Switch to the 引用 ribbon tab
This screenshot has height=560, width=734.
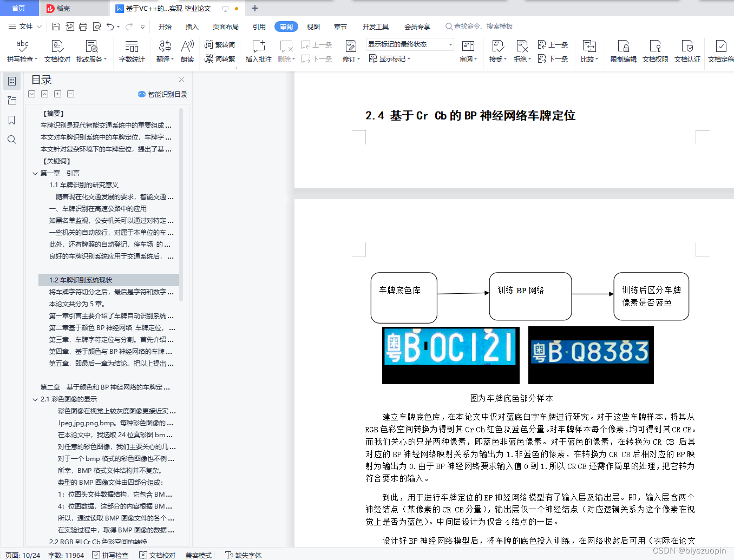tap(259, 27)
